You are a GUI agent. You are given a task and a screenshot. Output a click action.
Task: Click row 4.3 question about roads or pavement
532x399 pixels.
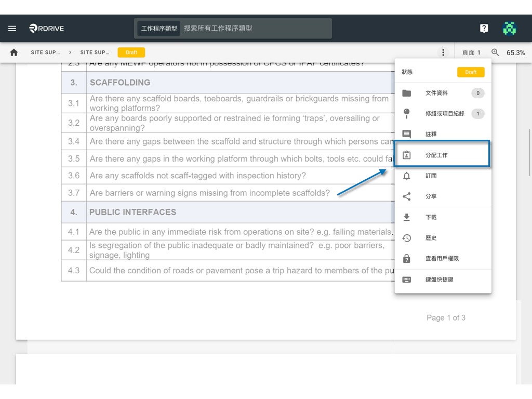(241, 270)
